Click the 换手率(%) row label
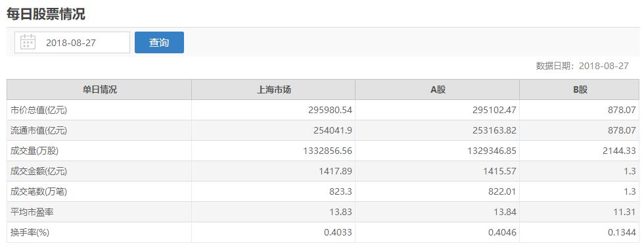 pyautogui.click(x=30, y=233)
